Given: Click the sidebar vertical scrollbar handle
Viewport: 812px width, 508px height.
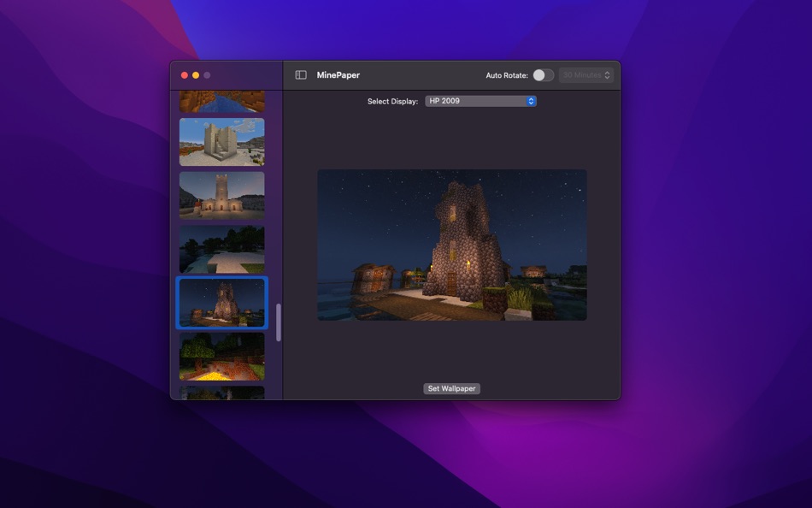Looking at the screenshot, I should coord(279,322).
